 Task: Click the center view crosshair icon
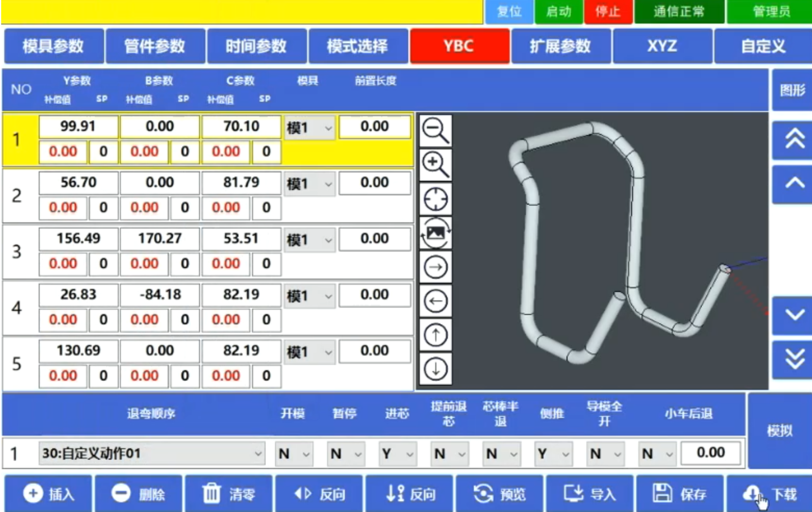(x=435, y=199)
